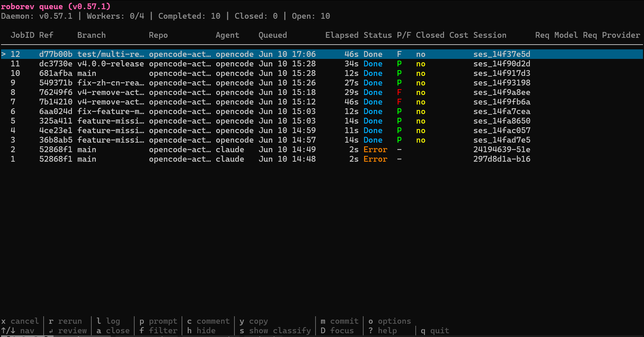Click the Done status of job 11

[x=373, y=64]
